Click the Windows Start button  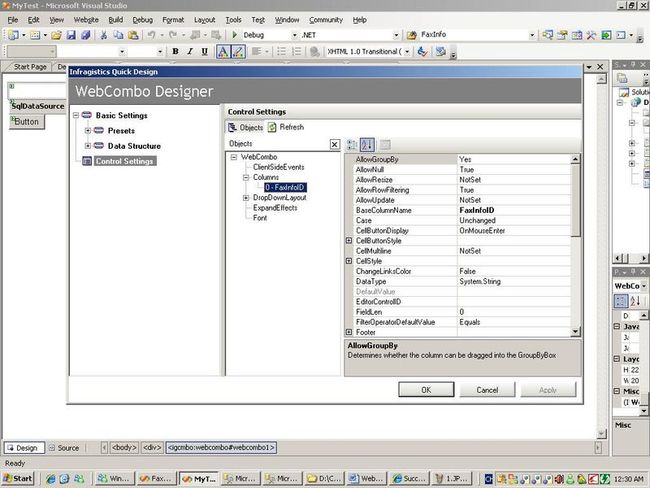(x=18, y=478)
